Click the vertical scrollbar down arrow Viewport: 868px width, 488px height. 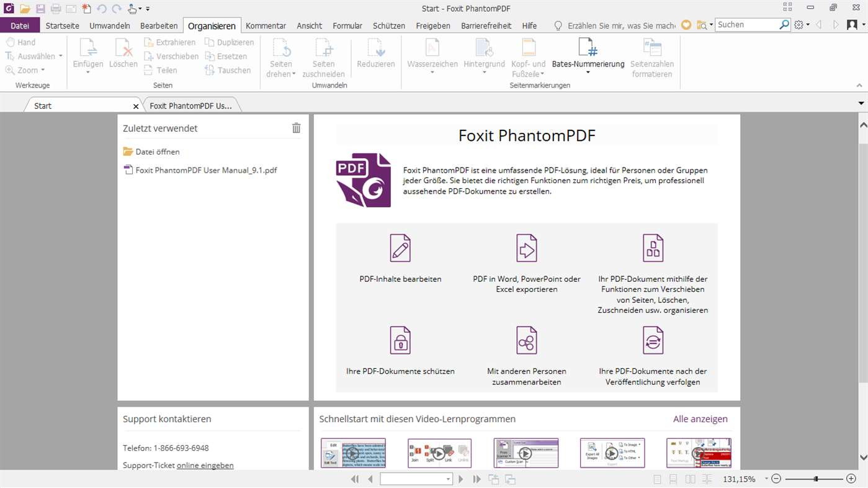(863, 457)
